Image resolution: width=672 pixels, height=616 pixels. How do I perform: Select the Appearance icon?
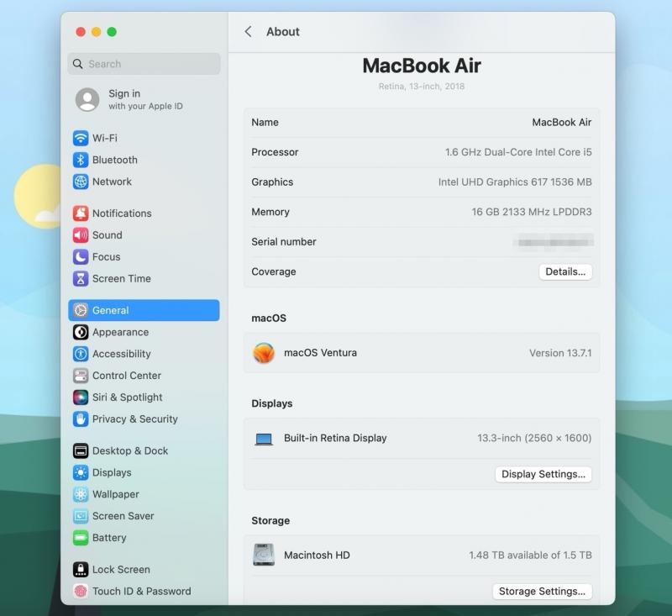81,332
